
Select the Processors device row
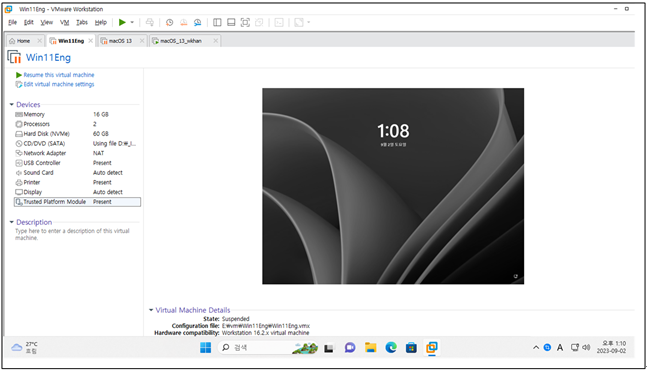pyautogui.click(x=77, y=124)
